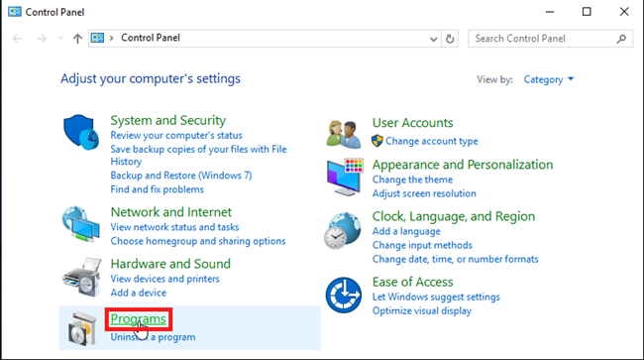Viewport: 644px width, 360px height.
Task: Click Choose homegroup and sharing options
Action: 198,241
